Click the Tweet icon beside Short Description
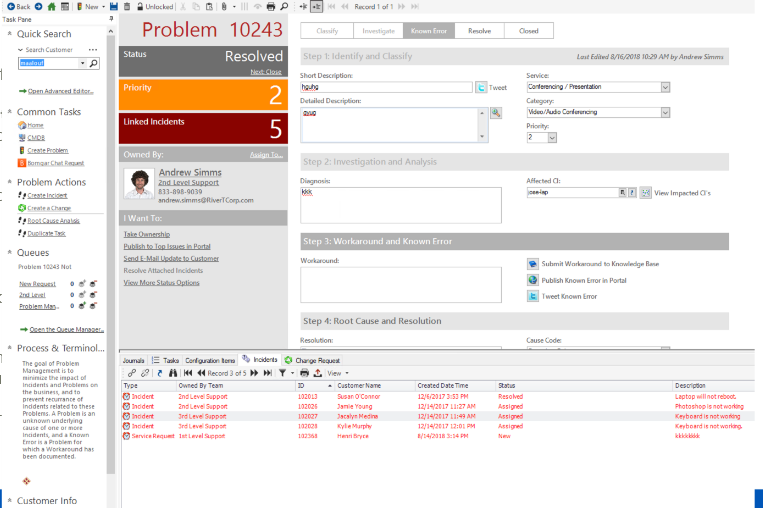The image size is (763, 508). (481, 88)
